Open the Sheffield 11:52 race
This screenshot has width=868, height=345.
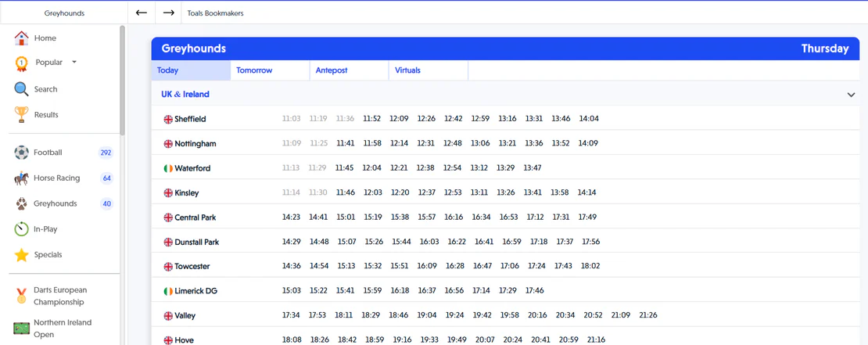point(372,118)
